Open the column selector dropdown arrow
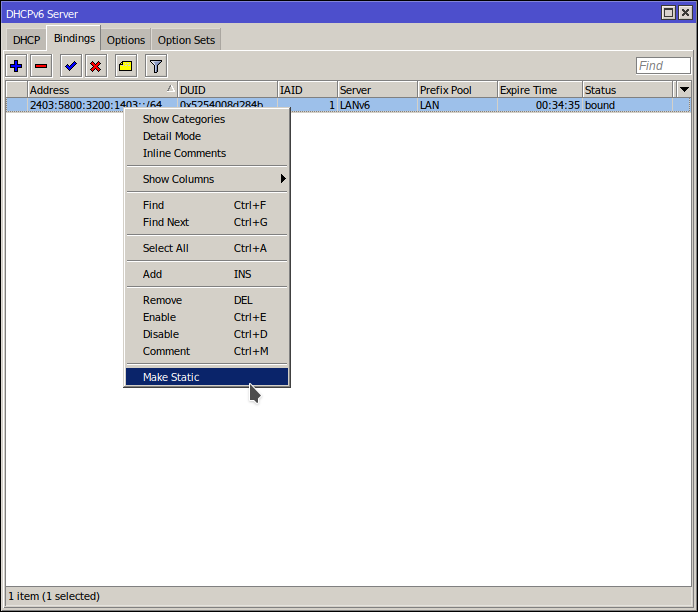This screenshot has height=612, width=698. 684,89
